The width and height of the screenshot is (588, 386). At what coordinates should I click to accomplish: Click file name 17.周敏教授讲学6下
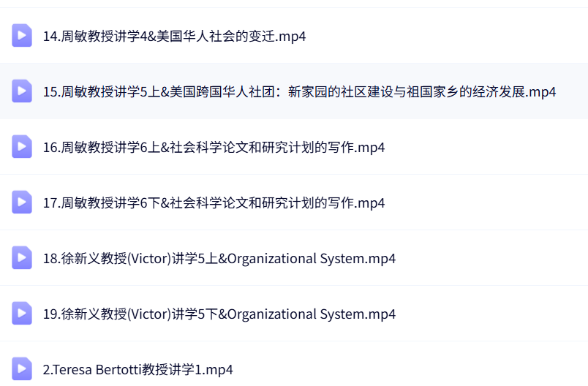coord(214,203)
